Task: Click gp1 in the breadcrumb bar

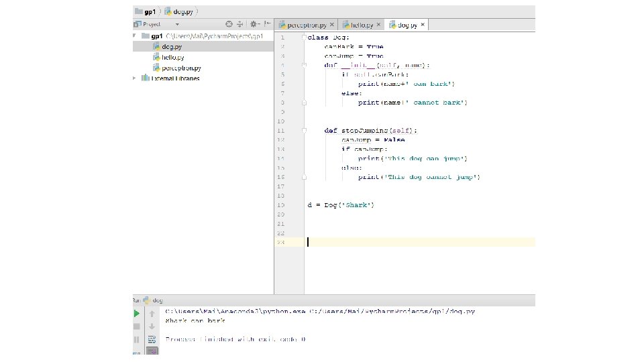Action: tap(149, 11)
